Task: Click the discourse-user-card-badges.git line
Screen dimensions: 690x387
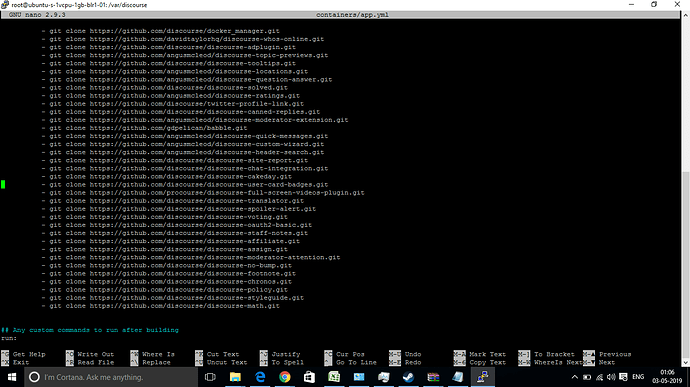Action: click(x=185, y=184)
